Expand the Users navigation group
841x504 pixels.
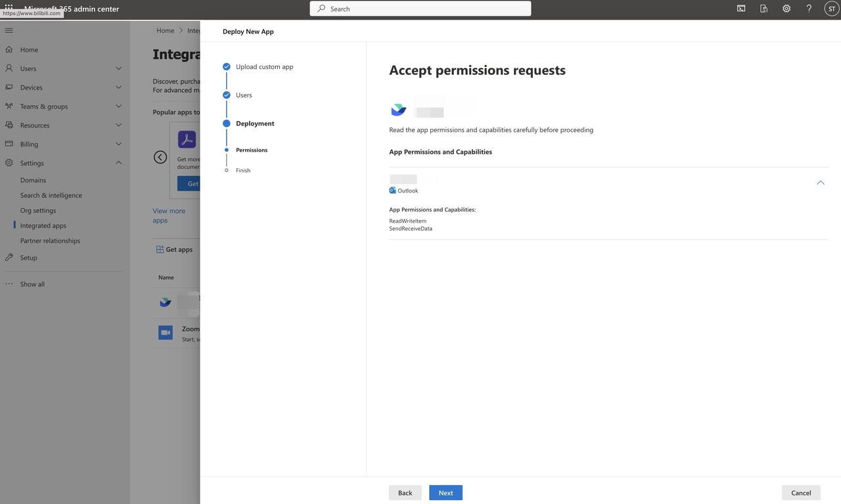(x=118, y=68)
